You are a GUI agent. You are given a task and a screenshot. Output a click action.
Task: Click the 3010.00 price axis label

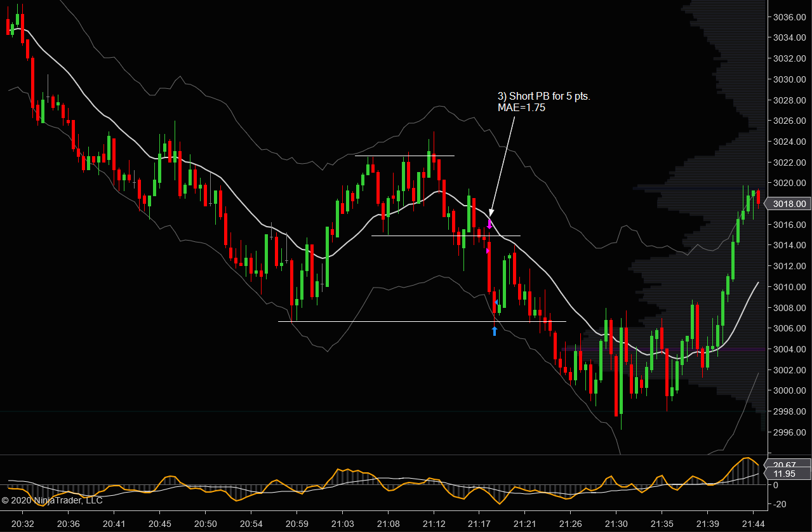click(790, 287)
